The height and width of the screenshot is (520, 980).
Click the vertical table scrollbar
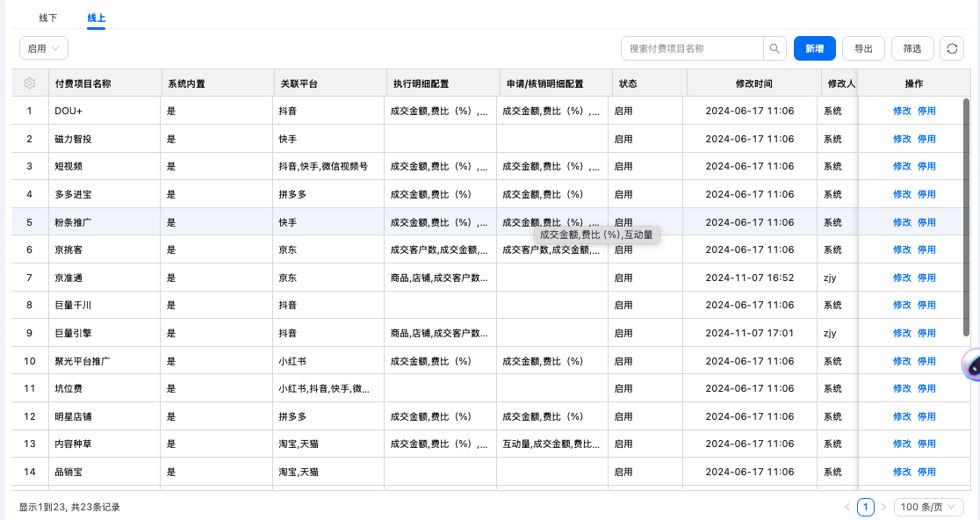[967, 220]
